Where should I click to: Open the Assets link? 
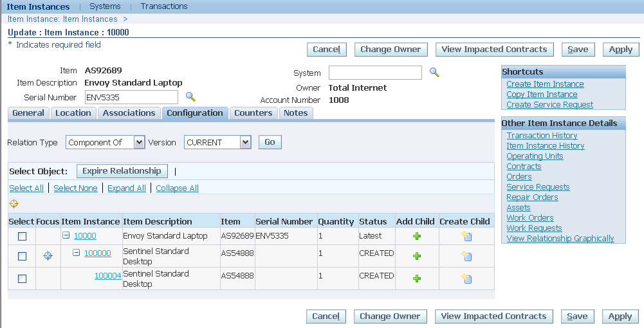point(519,207)
